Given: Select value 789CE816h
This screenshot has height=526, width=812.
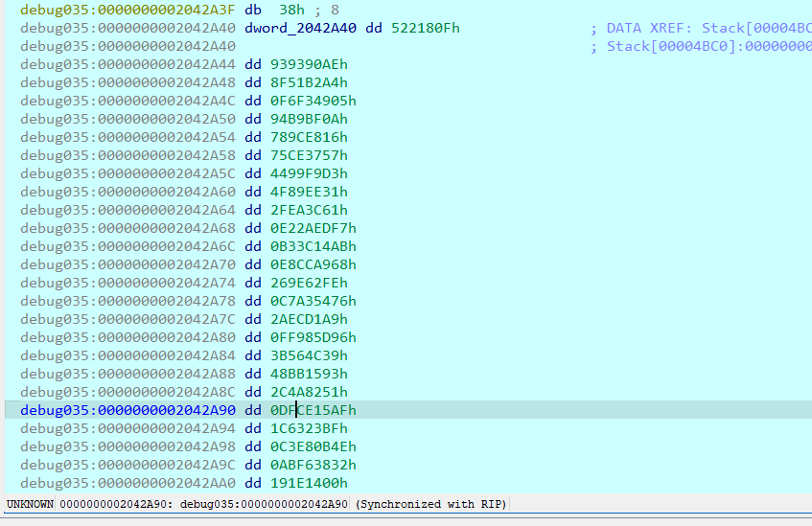Looking at the screenshot, I should [x=309, y=137].
